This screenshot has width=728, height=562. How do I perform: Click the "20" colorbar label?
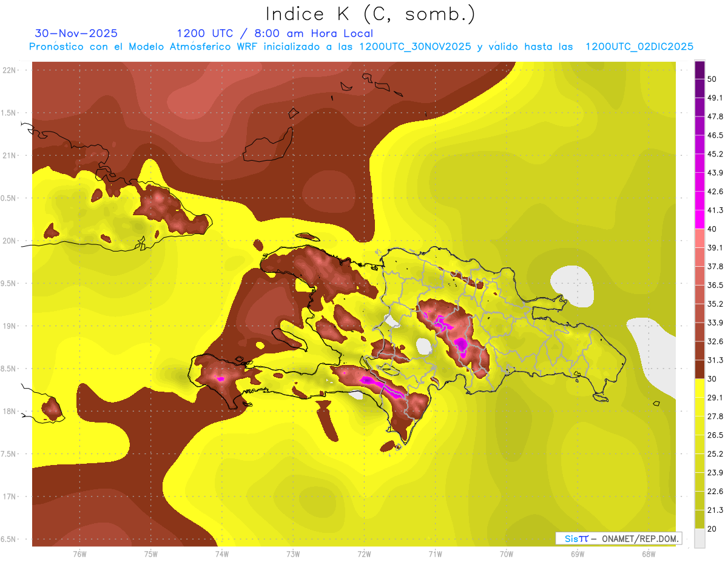712,529
